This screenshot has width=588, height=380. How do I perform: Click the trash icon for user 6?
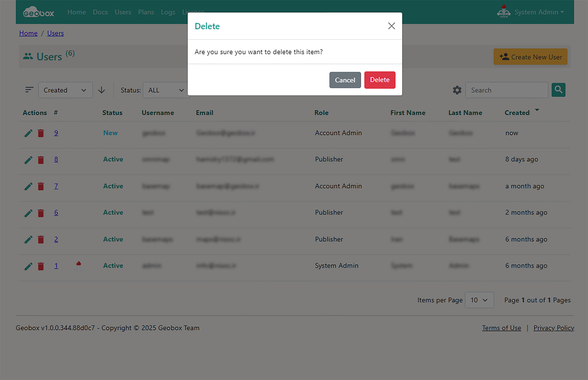41,213
